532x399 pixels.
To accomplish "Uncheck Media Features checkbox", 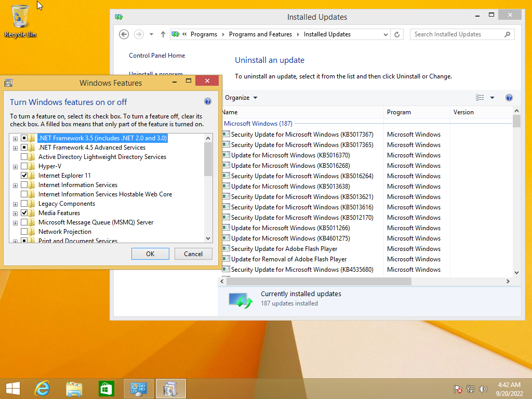I will coord(24,212).
